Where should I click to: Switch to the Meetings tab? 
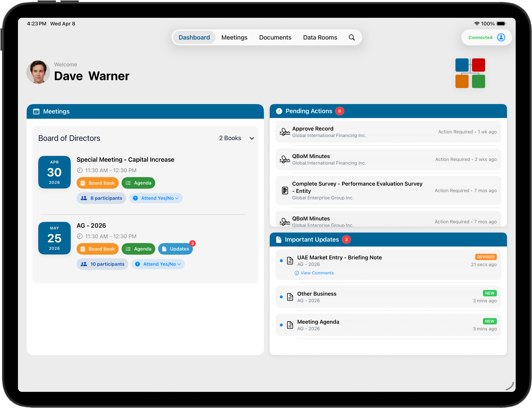click(x=234, y=37)
